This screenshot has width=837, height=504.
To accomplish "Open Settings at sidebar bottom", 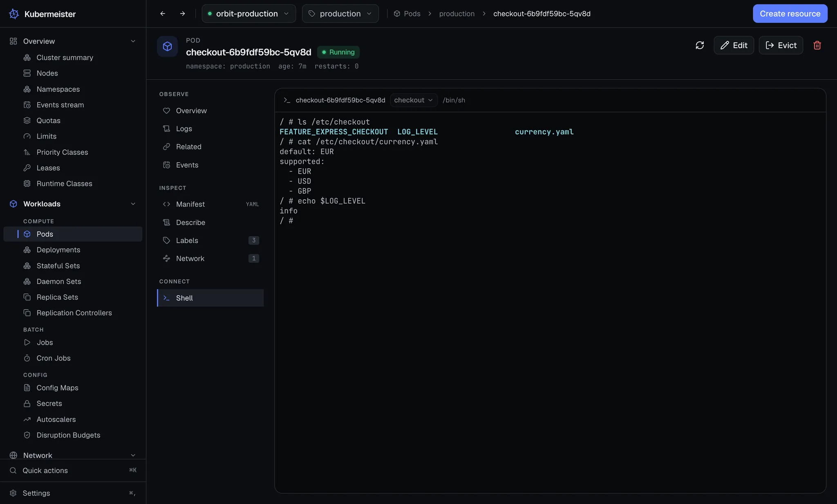I will point(73,493).
